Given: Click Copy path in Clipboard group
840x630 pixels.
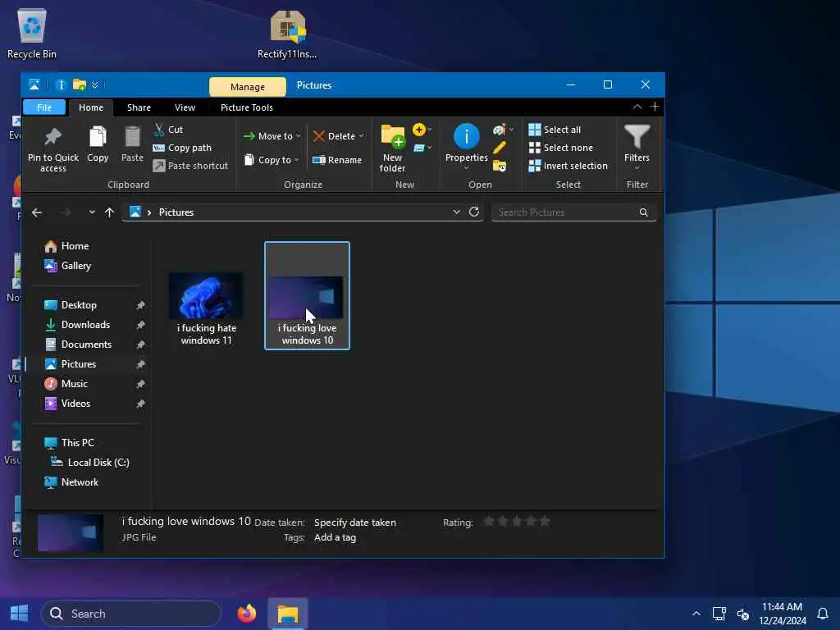Looking at the screenshot, I should coord(182,148).
